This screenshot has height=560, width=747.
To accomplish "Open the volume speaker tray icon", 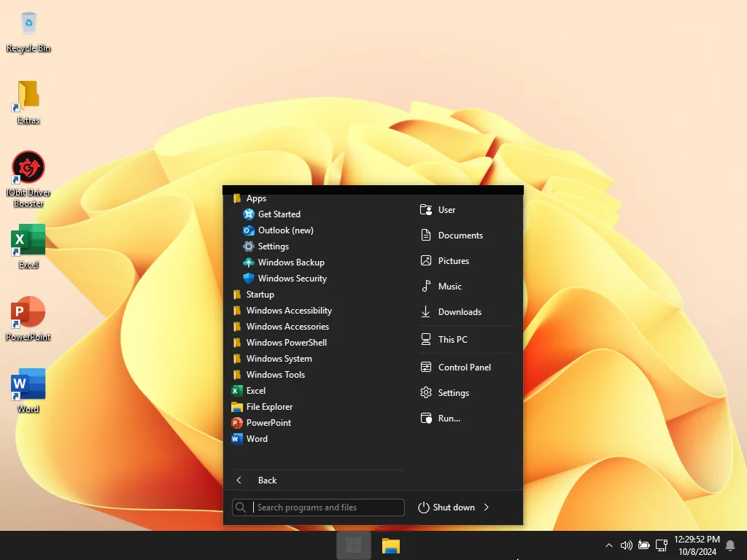I will point(626,545).
